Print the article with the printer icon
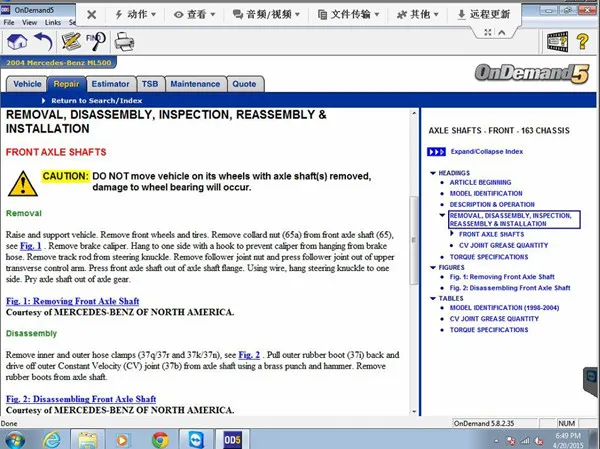Screen dimensions: 600x449 point(124,42)
